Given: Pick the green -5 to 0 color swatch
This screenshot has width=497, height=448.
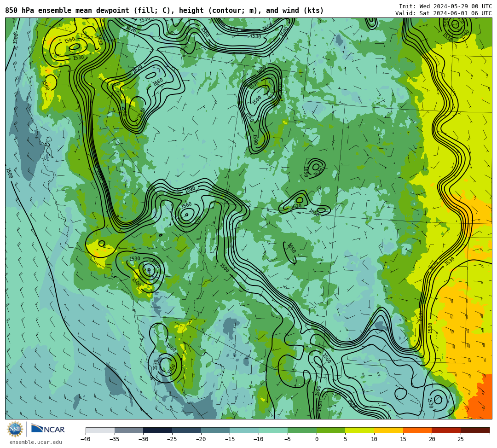Looking at the screenshot, I should coord(302,430).
